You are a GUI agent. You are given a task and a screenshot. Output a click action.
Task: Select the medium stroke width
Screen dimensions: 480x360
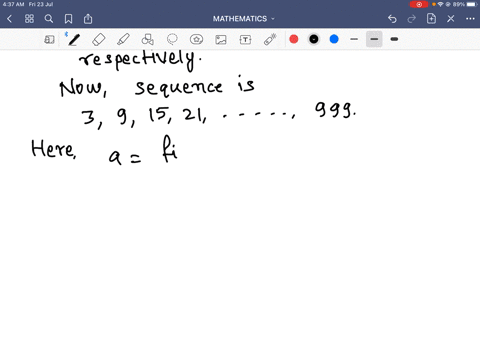[x=374, y=39]
